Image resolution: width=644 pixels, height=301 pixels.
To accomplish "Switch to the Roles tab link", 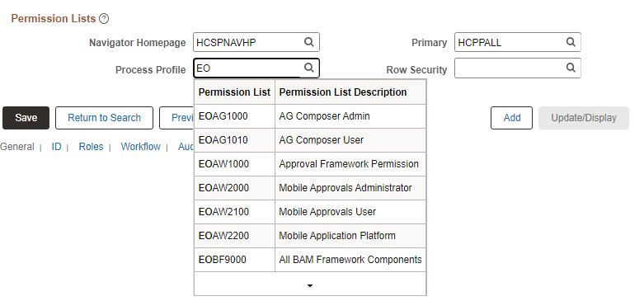I will click(x=91, y=147).
